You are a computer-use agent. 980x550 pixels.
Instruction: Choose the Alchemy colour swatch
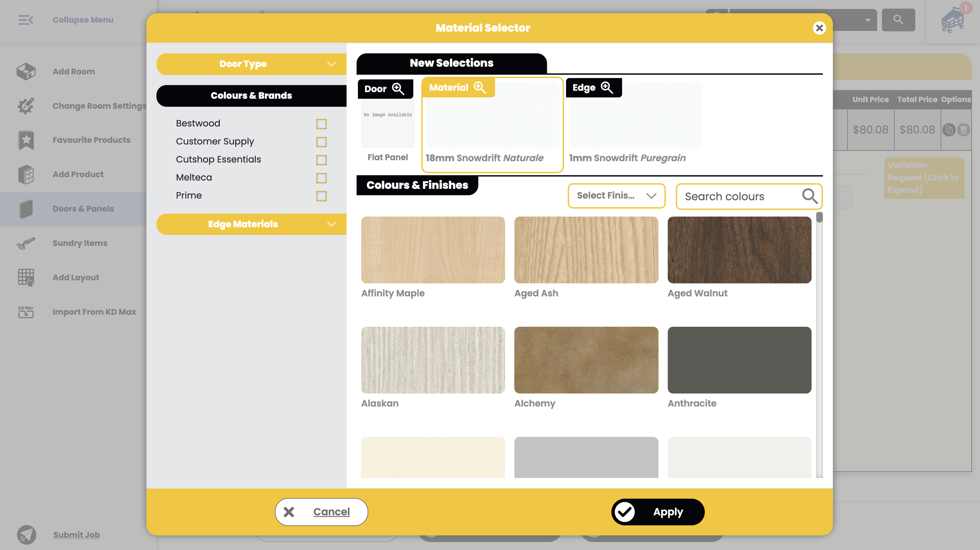[x=586, y=360]
